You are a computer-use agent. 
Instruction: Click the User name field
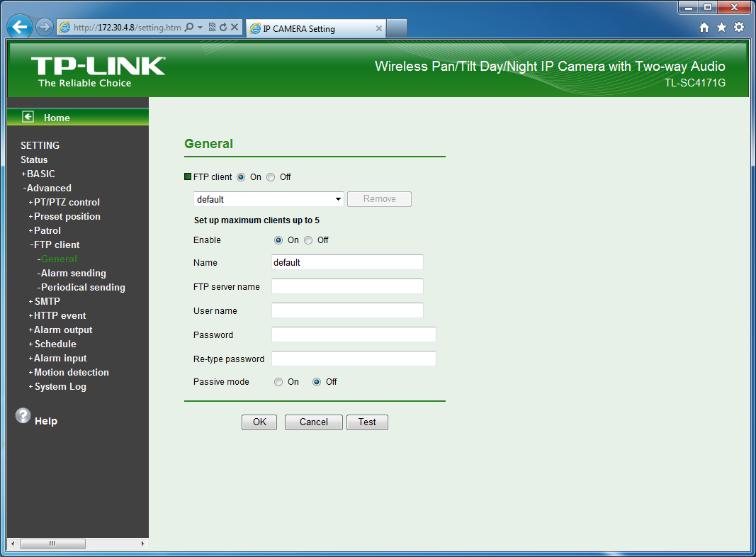[x=347, y=310]
